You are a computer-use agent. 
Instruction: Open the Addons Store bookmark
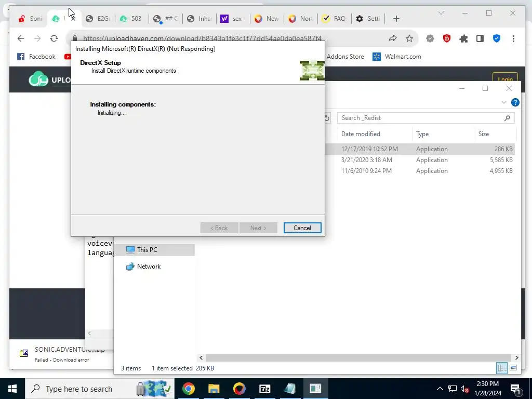tap(345, 57)
